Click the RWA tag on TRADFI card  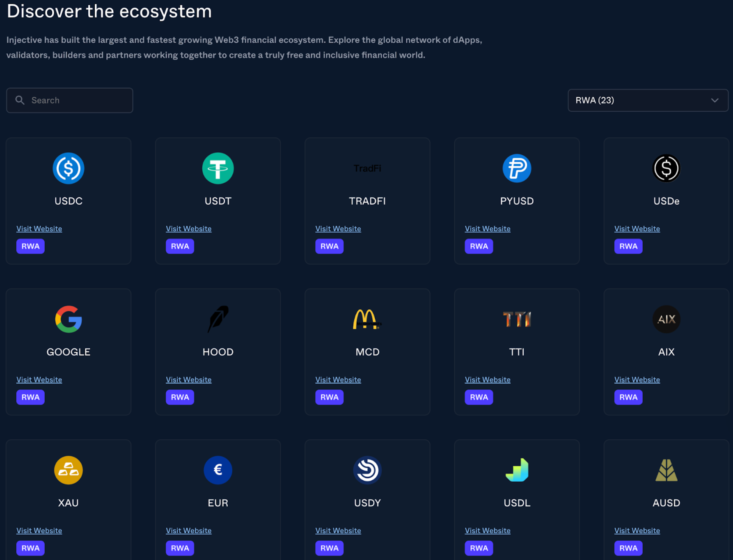coord(329,246)
